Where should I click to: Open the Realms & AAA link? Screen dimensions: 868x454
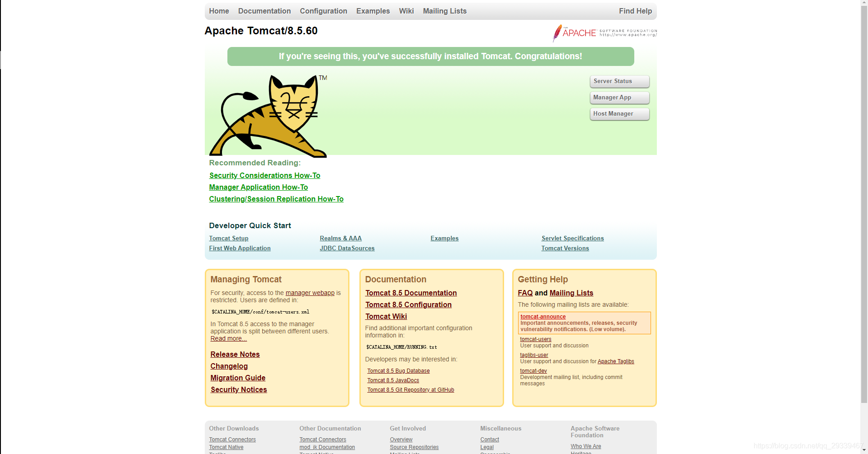pos(340,238)
